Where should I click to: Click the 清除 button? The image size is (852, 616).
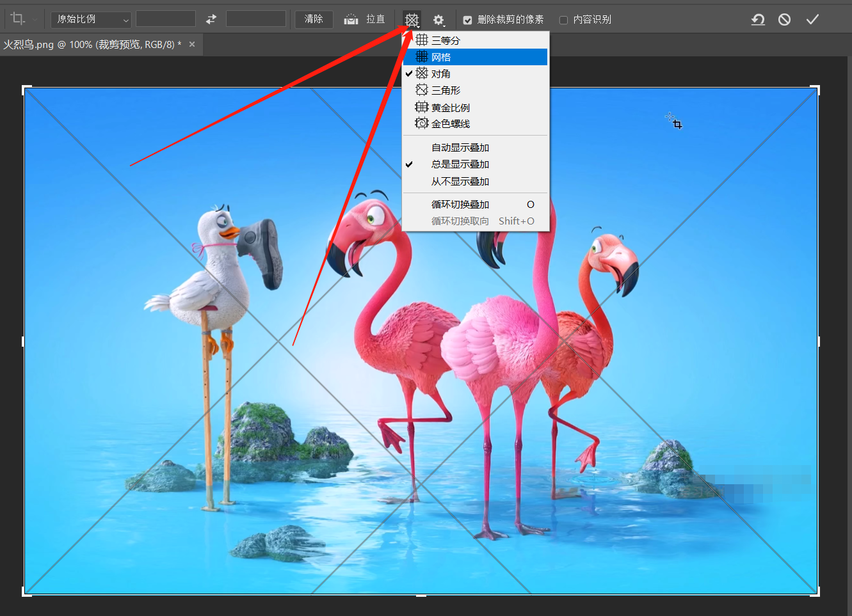pos(314,19)
